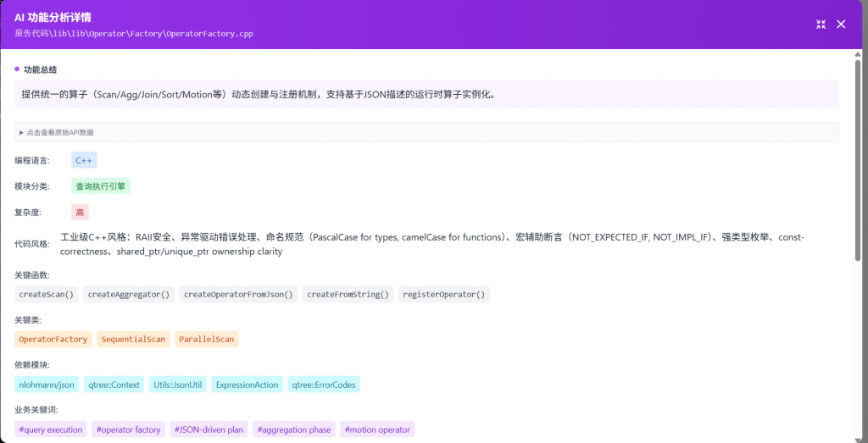Select the OperatorFactory class tag
This screenshot has width=868, height=443.
tap(53, 340)
